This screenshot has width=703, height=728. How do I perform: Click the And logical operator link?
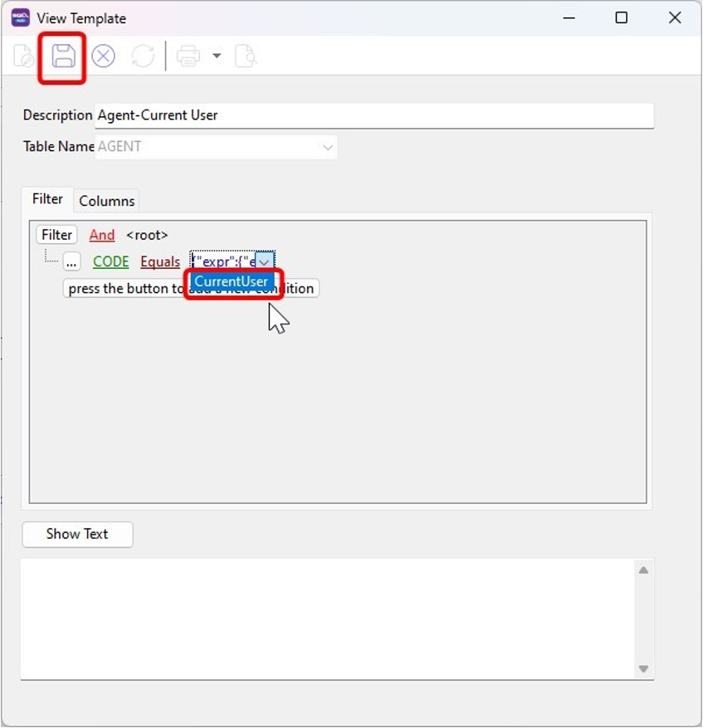[102, 235]
